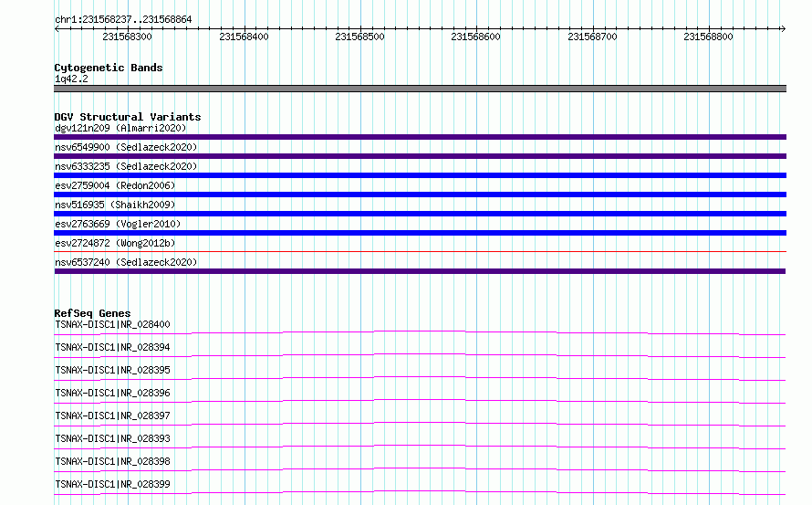
Task: Select the purple dgv121n209 variant bar
Action: pos(420,137)
